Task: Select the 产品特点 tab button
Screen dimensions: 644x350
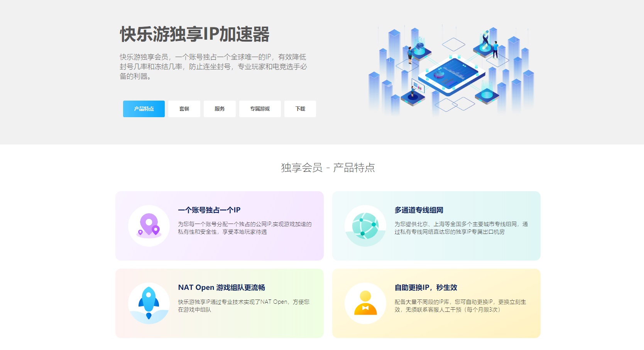Action: 144,109
